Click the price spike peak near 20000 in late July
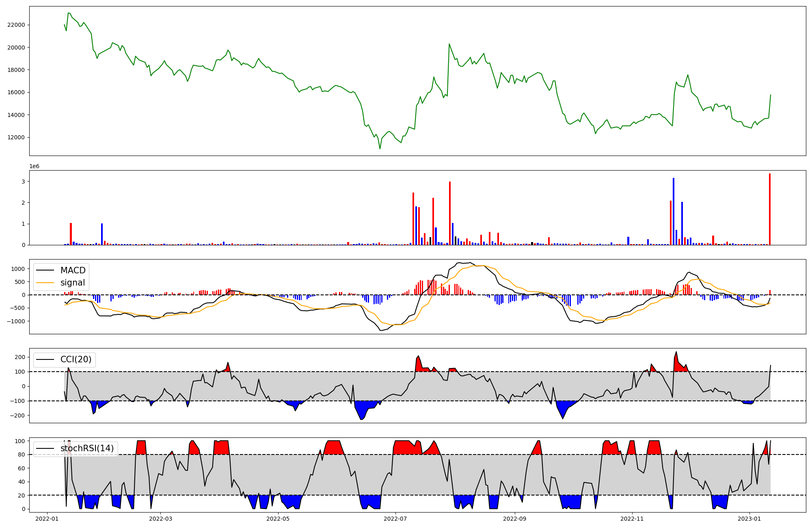 449,44
